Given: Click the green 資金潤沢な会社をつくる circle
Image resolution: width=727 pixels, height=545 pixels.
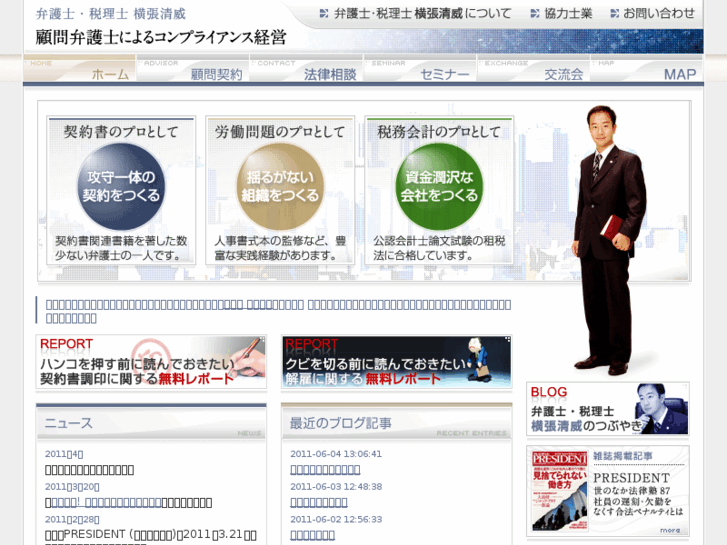Looking at the screenshot, I should point(439,186).
